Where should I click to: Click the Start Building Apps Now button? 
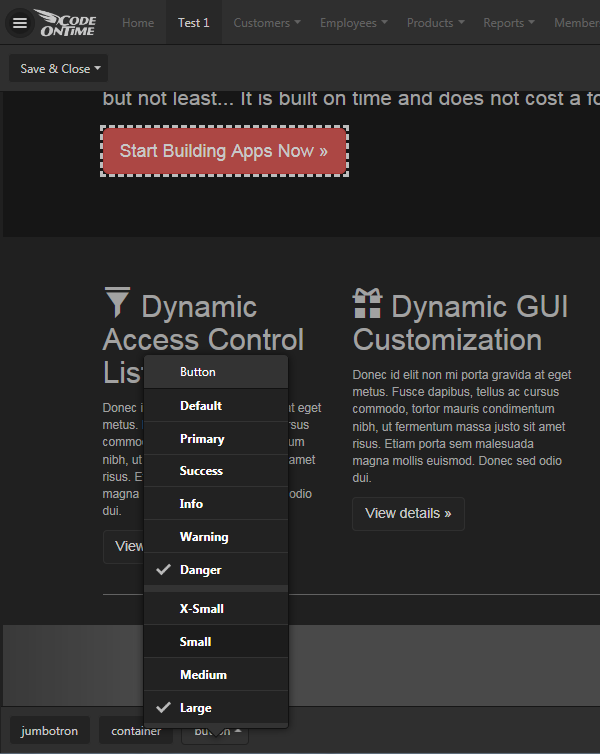[x=224, y=151]
